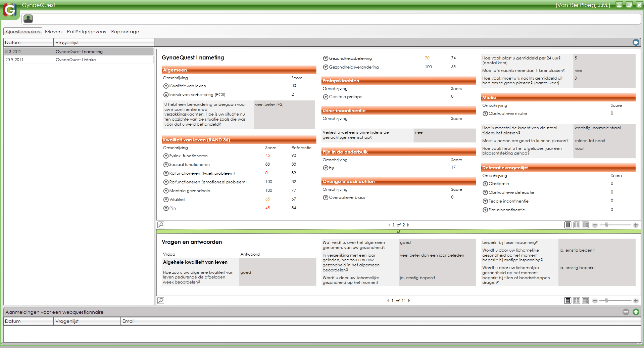Click Vragenlijst column header in Aanmeldingen table
The height and width of the screenshot is (348, 644).
coord(87,321)
